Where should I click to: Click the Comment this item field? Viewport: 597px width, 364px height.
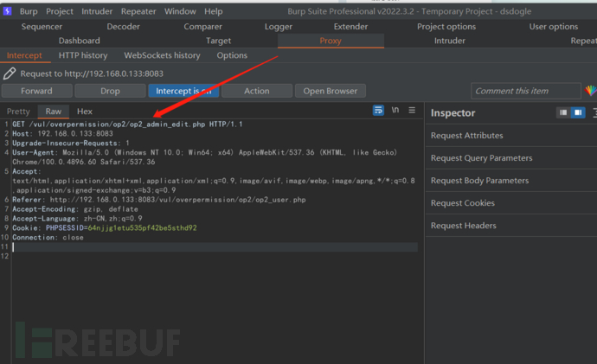click(526, 91)
